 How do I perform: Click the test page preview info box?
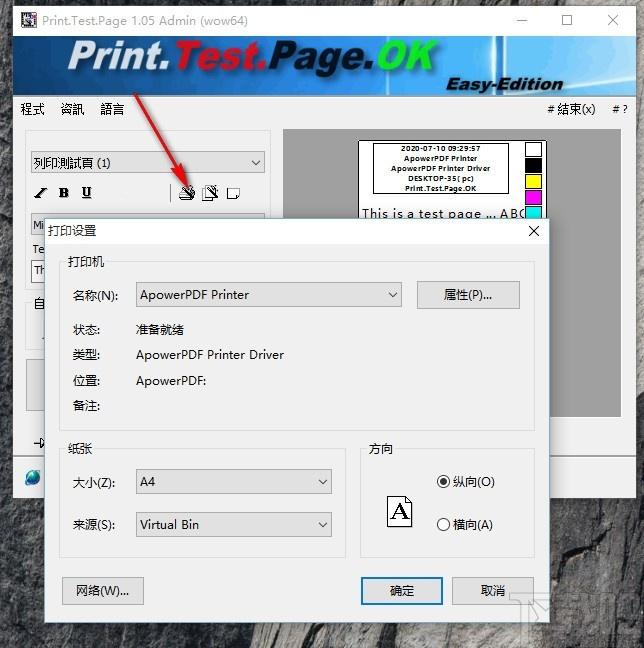441,168
